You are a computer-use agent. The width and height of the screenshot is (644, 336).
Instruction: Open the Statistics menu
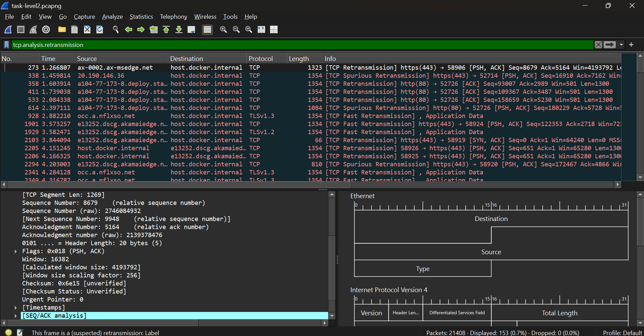click(141, 17)
